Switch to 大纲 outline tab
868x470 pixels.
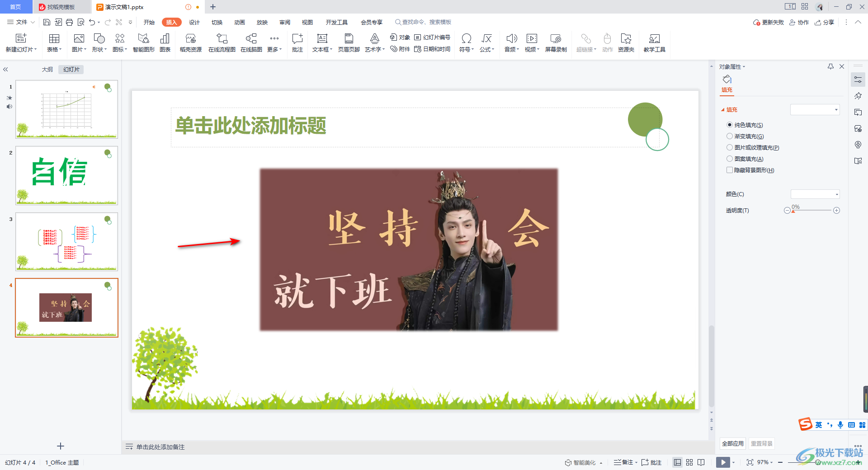coord(47,70)
